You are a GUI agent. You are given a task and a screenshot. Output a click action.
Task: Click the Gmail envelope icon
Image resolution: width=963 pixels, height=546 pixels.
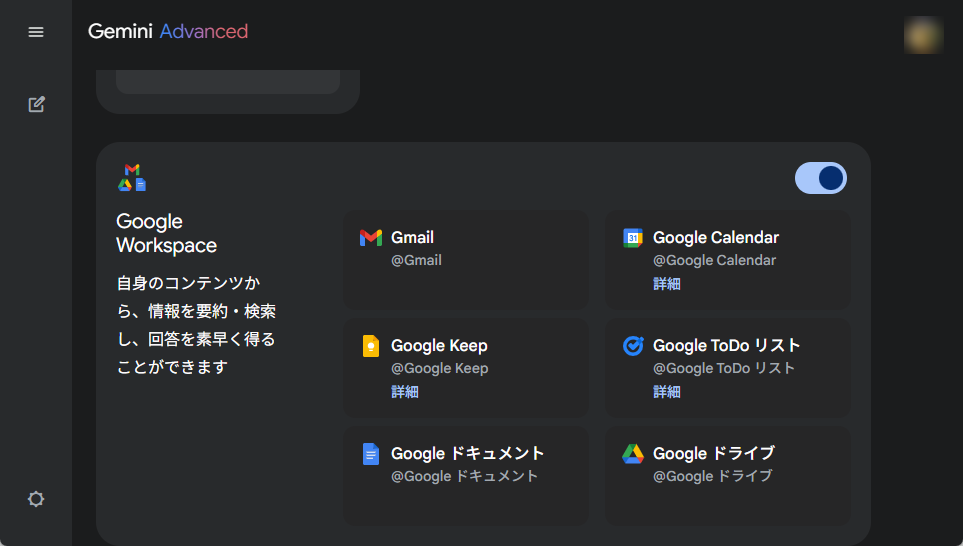tap(371, 238)
